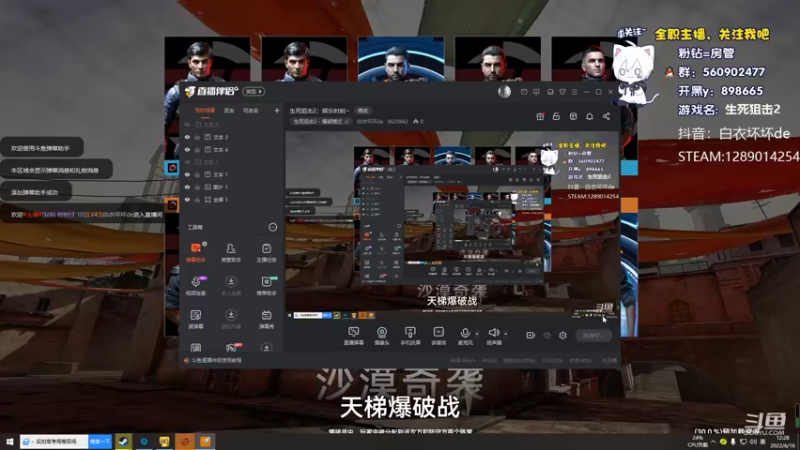Image resolution: width=800 pixels, height=450 pixels.
Task: Toggle the preview eye icon in bottom toolbar
Action: tap(547, 335)
